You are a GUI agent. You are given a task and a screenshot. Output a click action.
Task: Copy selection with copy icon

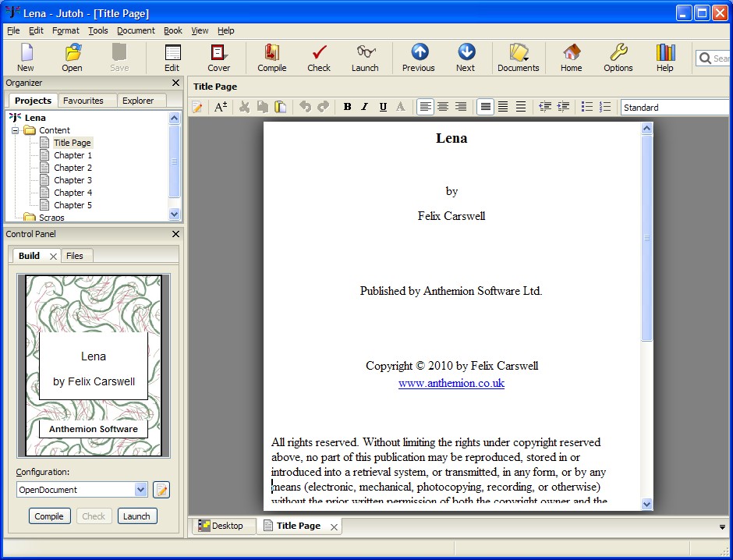(263, 107)
